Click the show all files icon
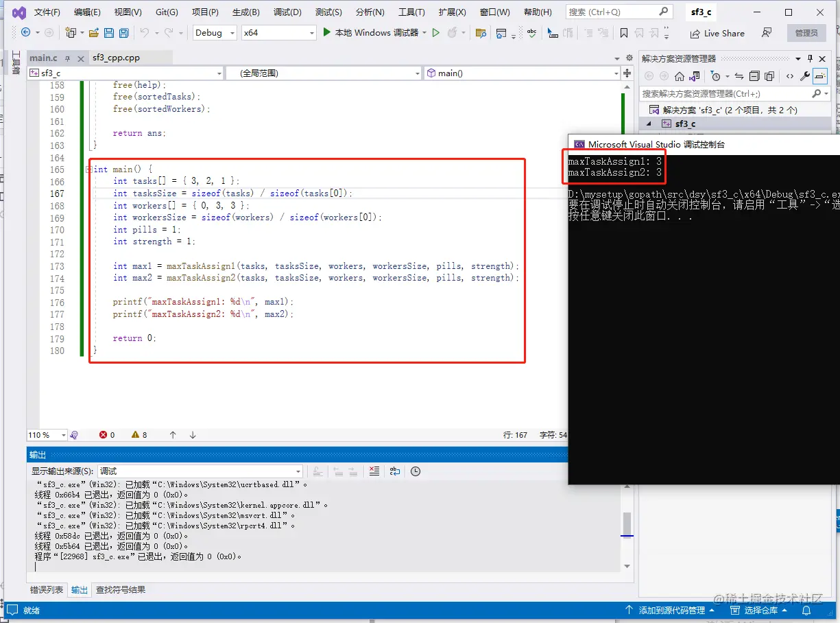The width and height of the screenshot is (840, 623). 769,76
